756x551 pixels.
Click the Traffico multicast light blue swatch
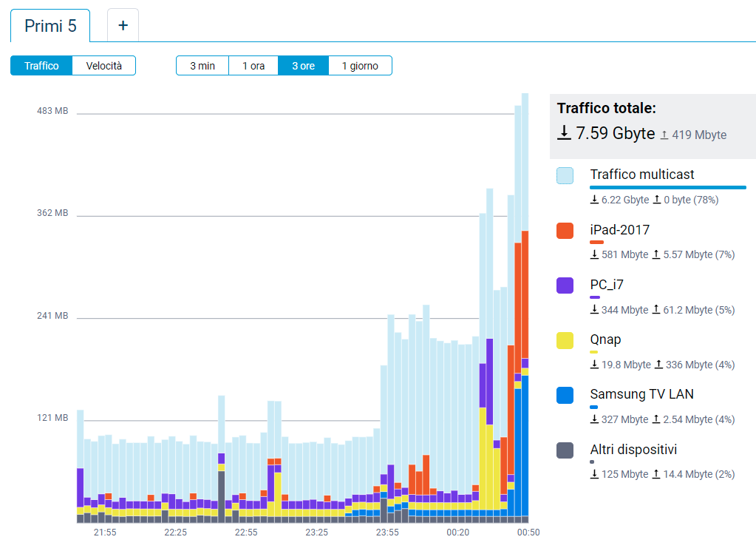click(565, 176)
